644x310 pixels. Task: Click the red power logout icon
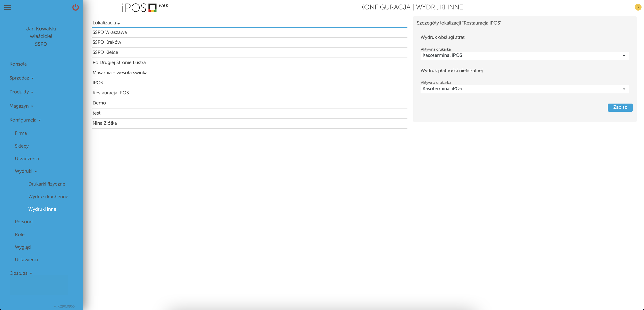pyautogui.click(x=76, y=7)
